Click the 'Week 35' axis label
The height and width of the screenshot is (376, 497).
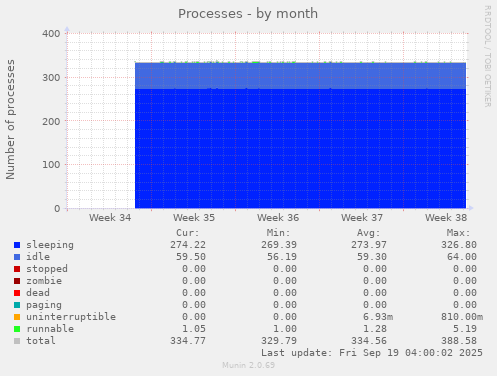coord(194,218)
